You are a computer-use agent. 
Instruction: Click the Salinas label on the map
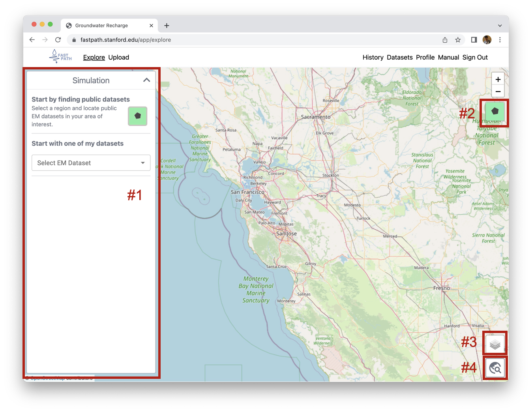point(304,294)
